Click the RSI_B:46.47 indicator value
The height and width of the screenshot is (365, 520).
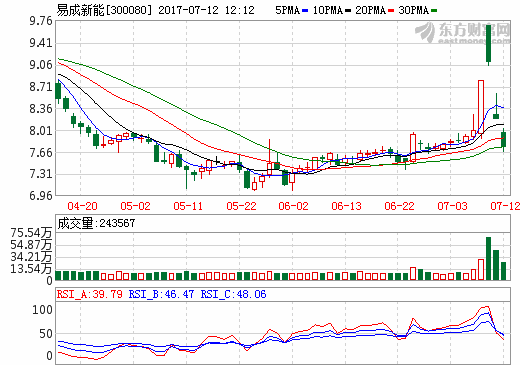point(161,294)
